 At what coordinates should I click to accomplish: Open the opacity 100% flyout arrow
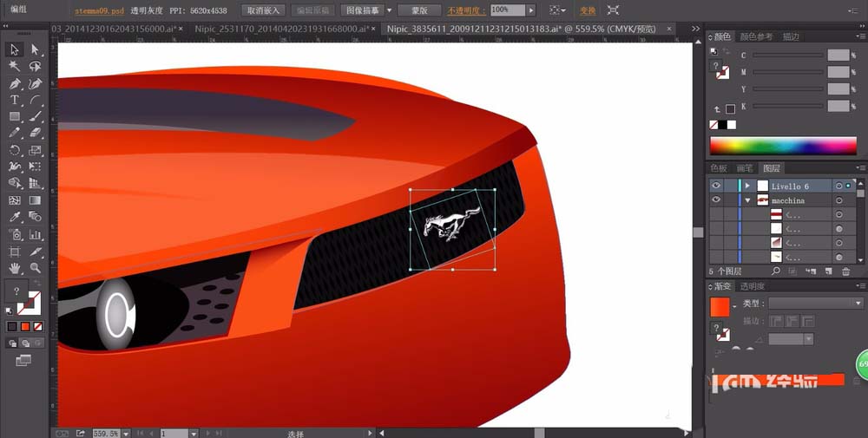531,10
